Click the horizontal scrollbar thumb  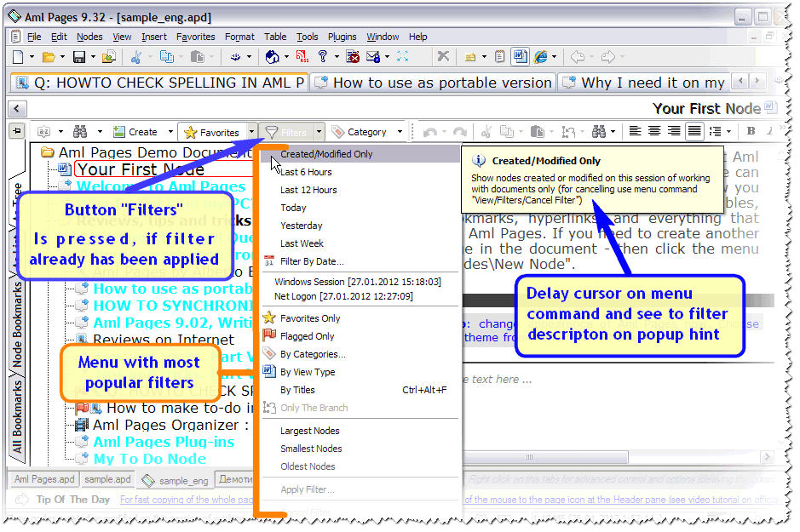coord(546,457)
